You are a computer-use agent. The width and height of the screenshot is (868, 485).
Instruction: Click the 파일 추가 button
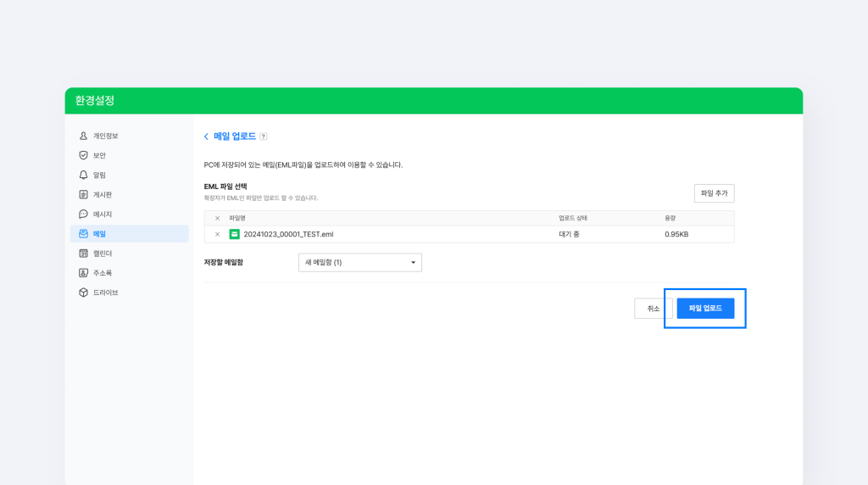point(714,193)
